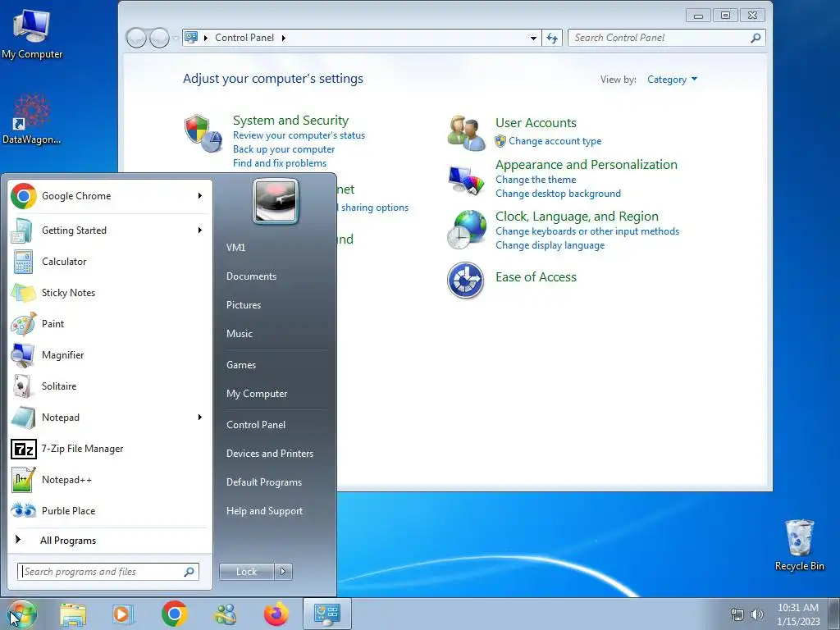Click the refresh button in address bar
This screenshot has height=630, width=840.
[x=552, y=38]
